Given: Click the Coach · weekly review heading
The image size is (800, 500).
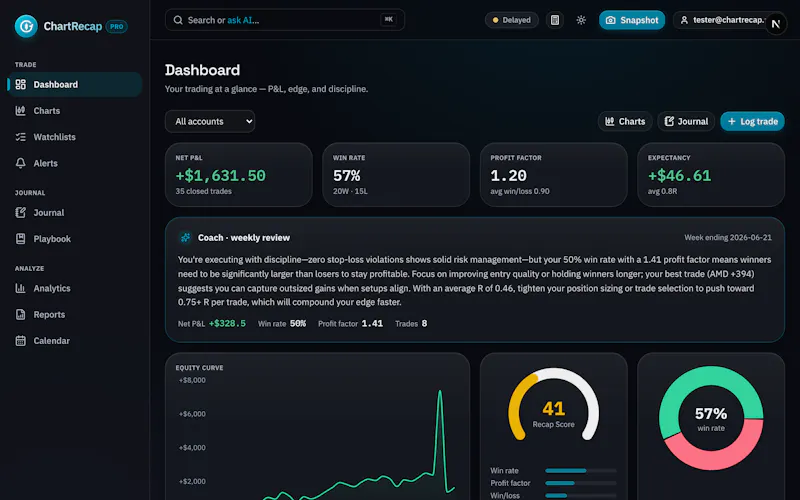Looking at the screenshot, I should pos(244,238).
